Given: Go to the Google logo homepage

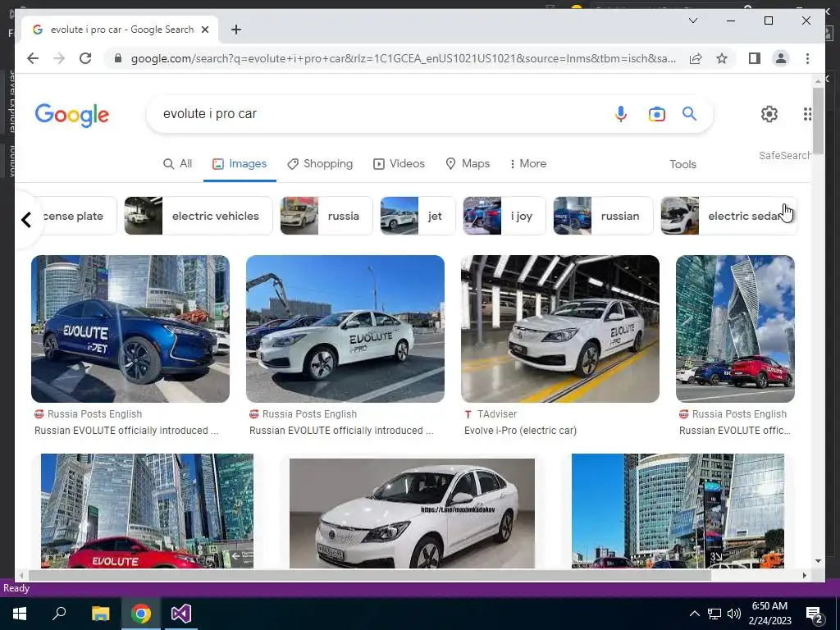Looking at the screenshot, I should (x=72, y=115).
